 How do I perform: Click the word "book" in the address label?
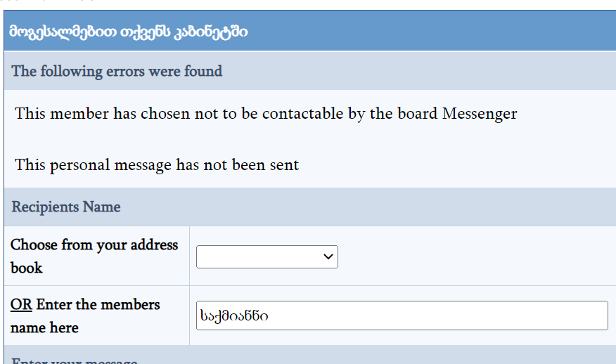click(27, 268)
